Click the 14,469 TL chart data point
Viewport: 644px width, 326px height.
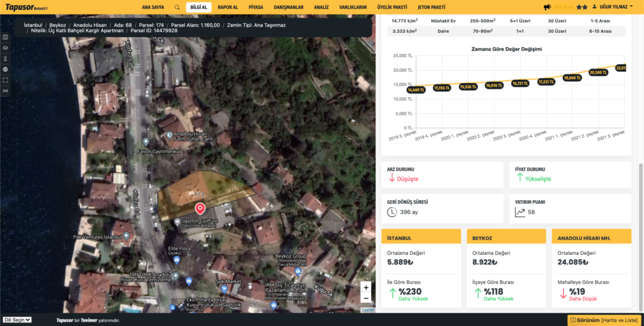coord(416,90)
